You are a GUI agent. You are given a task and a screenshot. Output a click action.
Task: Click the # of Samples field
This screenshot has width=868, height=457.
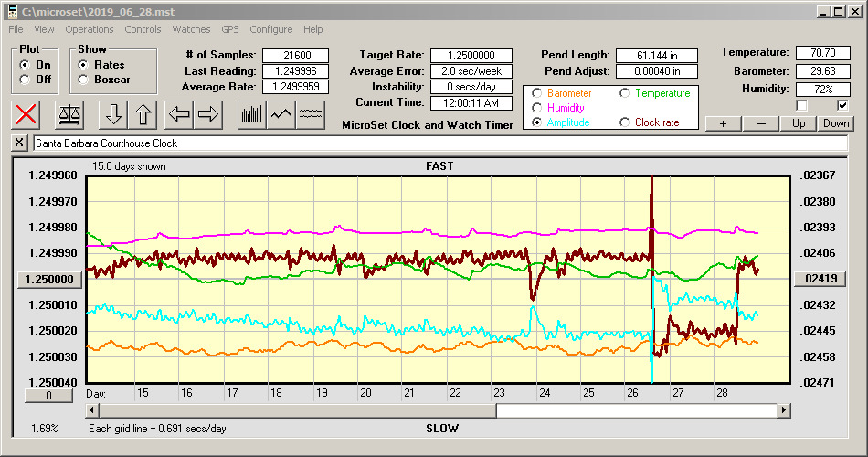coord(296,56)
